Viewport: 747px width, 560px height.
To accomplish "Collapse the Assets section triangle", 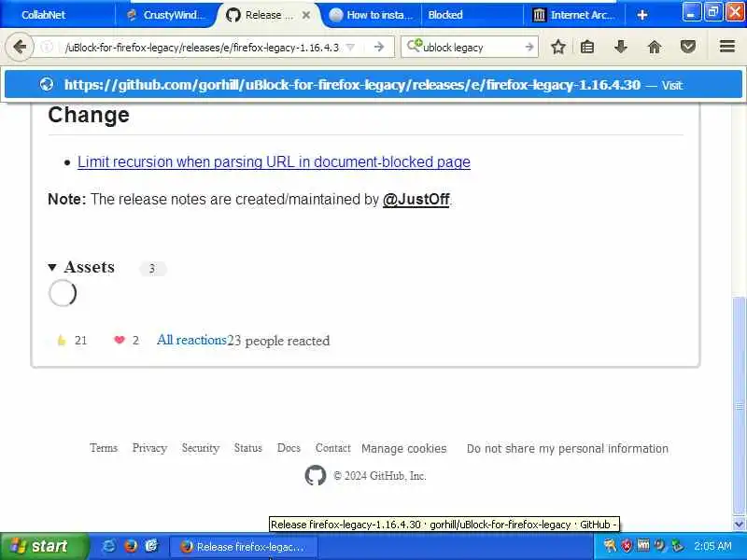I will (52, 268).
